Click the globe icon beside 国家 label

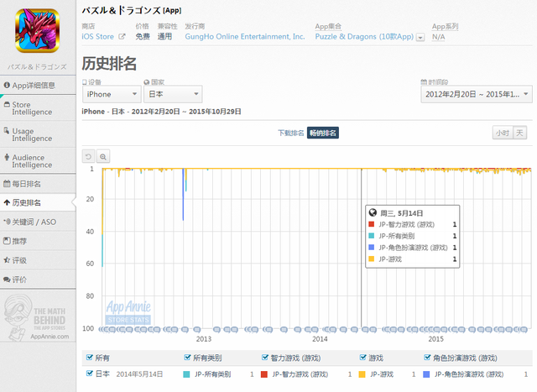pyautogui.click(x=147, y=82)
